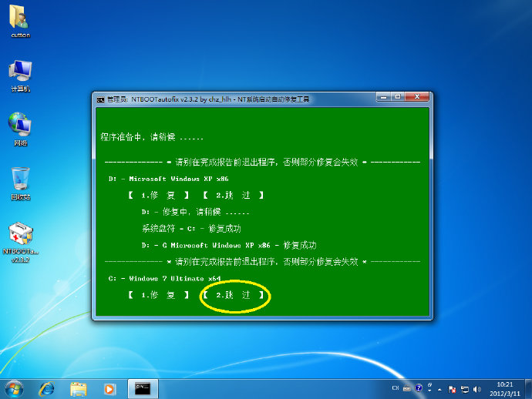The height and width of the screenshot is (399, 532).
Task: Click the text 'D: - Microsoft Windows XP x86'
Action: tap(169, 179)
